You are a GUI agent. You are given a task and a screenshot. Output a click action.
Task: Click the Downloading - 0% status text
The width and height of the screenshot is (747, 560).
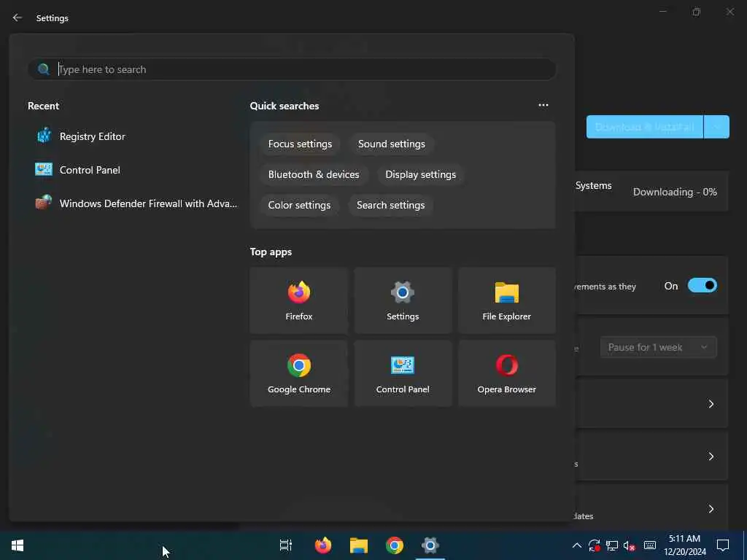tap(675, 192)
